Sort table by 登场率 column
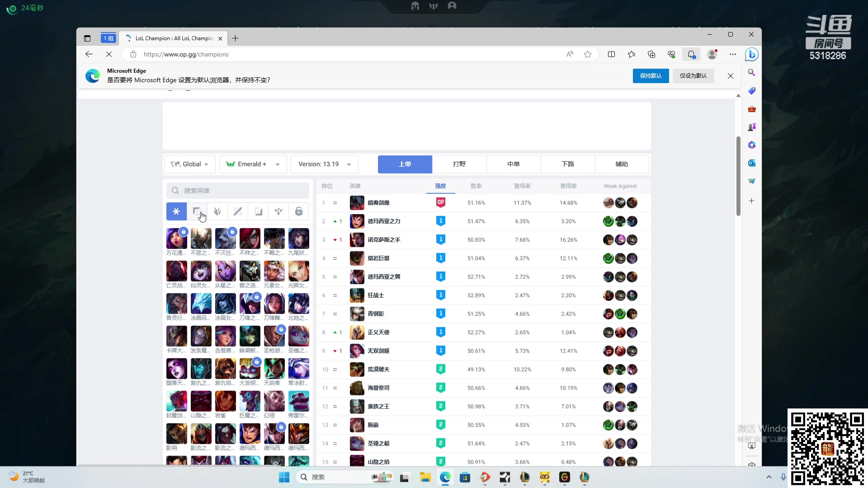 (522, 186)
